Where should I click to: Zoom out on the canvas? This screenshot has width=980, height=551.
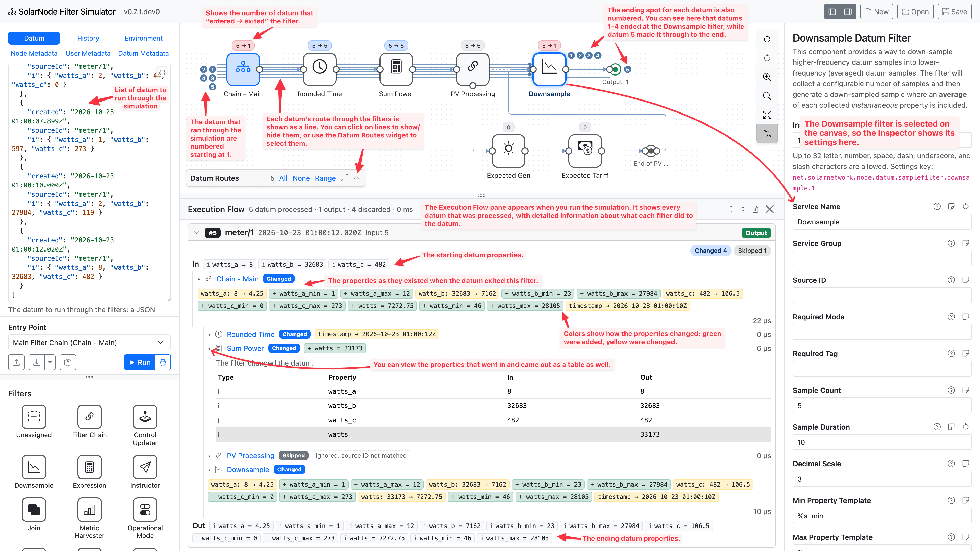[x=767, y=96]
